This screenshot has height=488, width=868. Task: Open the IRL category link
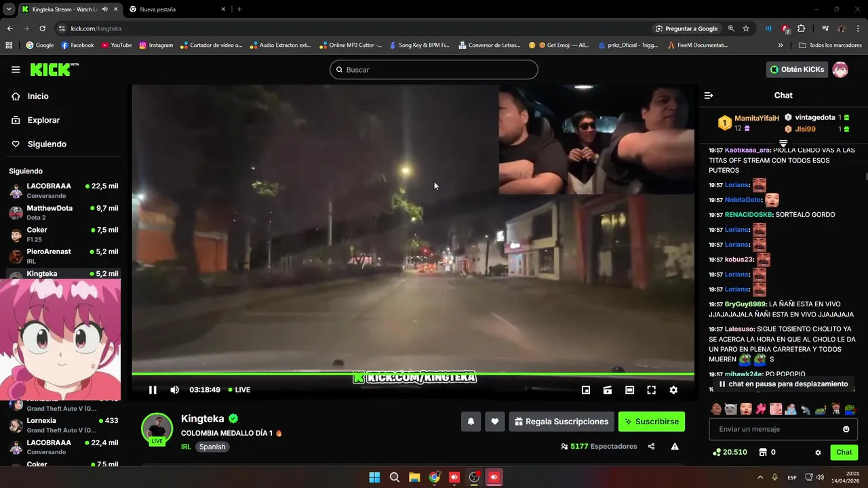tap(186, 447)
